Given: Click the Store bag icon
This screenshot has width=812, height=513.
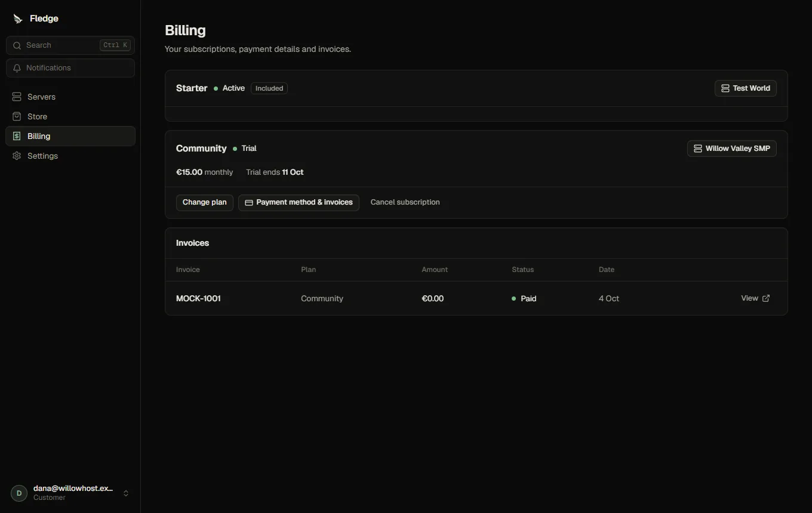Looking at the screenshot, I should click(x=17, y=116).
